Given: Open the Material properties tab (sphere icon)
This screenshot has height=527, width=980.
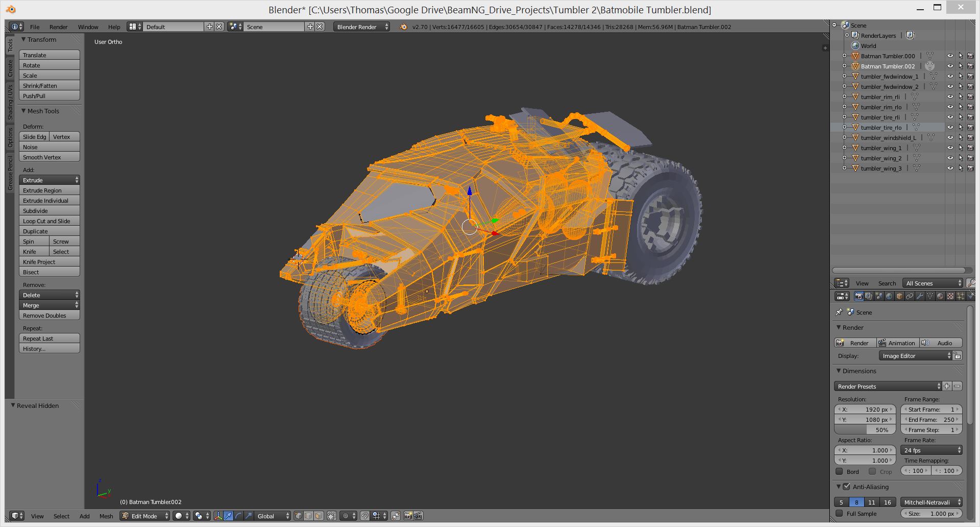Looking at the screenshot, I should 940,296.
